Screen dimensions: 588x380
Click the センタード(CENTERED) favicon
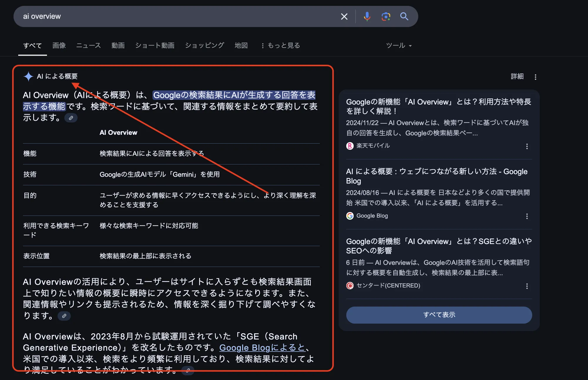pyautogui.click(x=350, y=285)
